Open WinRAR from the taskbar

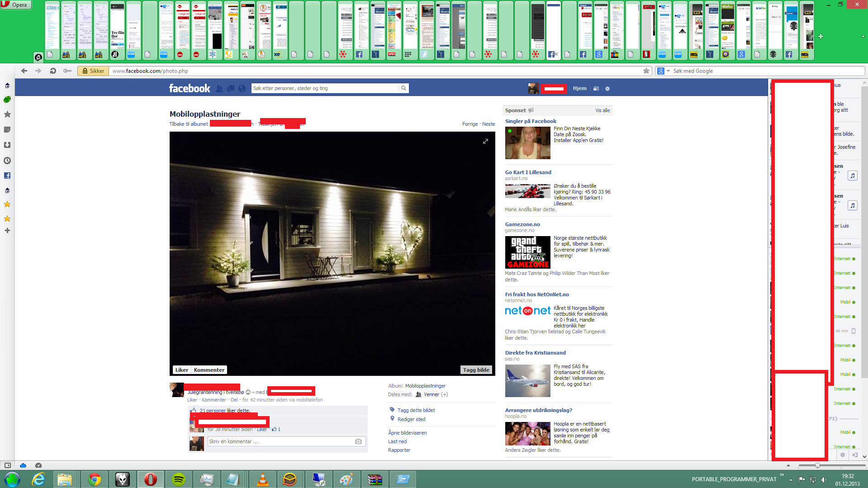point(375,479)
